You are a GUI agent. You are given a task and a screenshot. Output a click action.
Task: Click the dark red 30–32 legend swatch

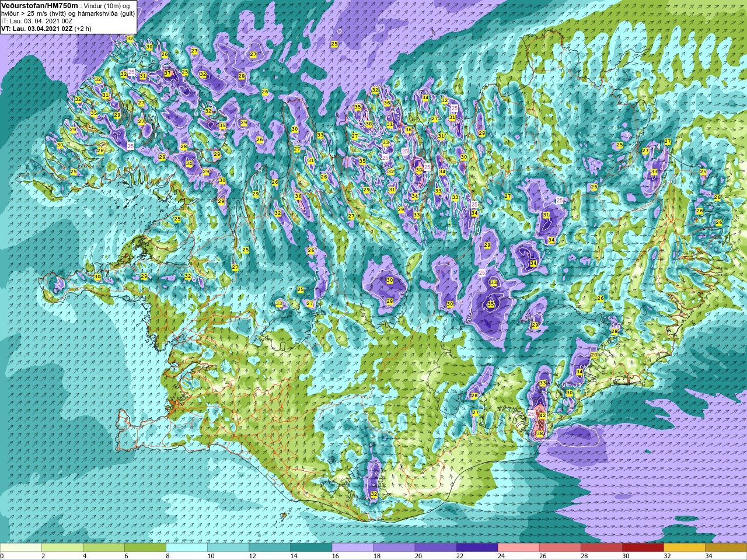point(643,548)
